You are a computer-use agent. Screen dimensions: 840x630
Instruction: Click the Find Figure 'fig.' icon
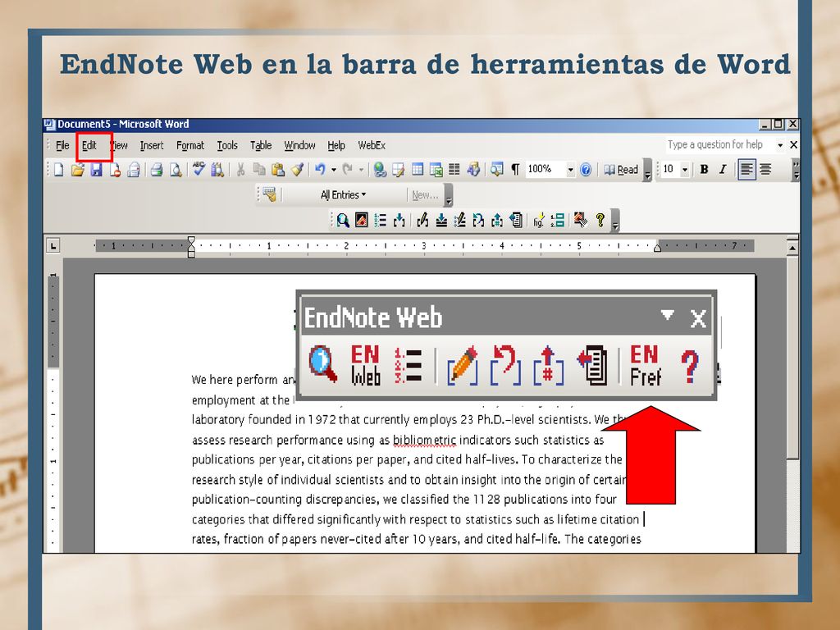pos(538,220)
